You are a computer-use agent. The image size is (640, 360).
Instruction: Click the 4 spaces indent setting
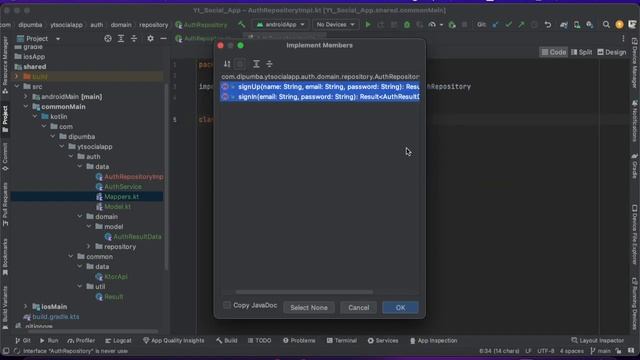[572, 351]
